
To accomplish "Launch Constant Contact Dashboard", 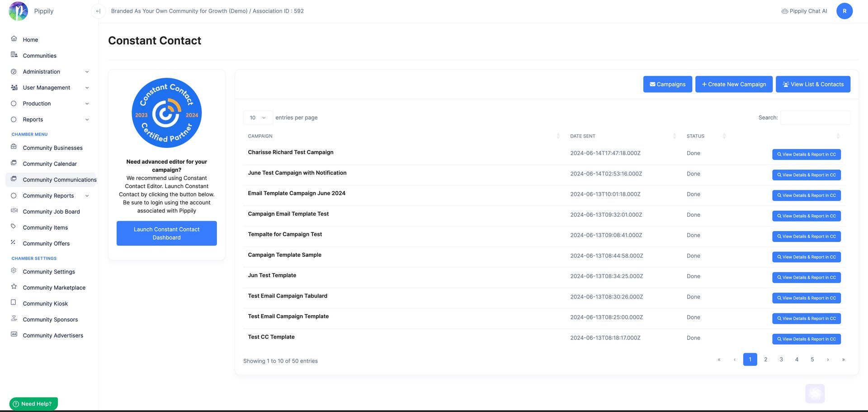I will [x=166, y=233].
